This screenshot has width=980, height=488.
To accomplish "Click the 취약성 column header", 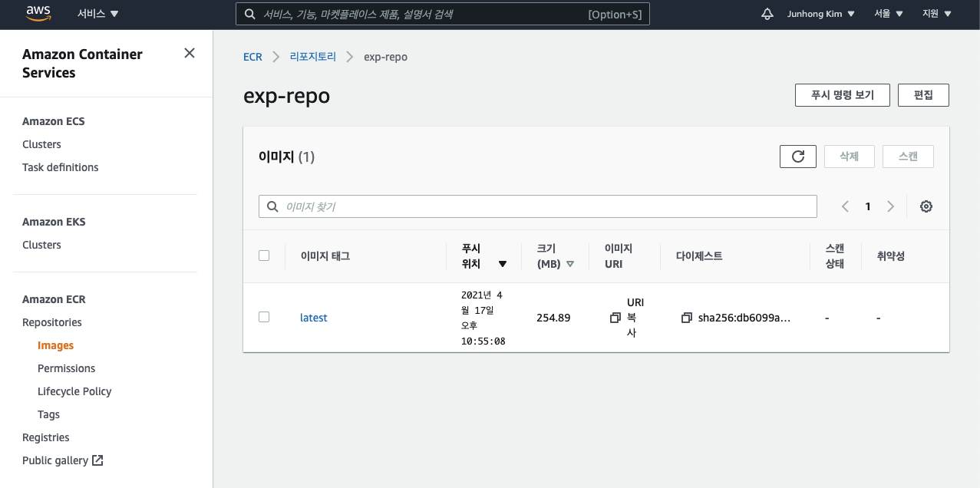I will [890, 256].
